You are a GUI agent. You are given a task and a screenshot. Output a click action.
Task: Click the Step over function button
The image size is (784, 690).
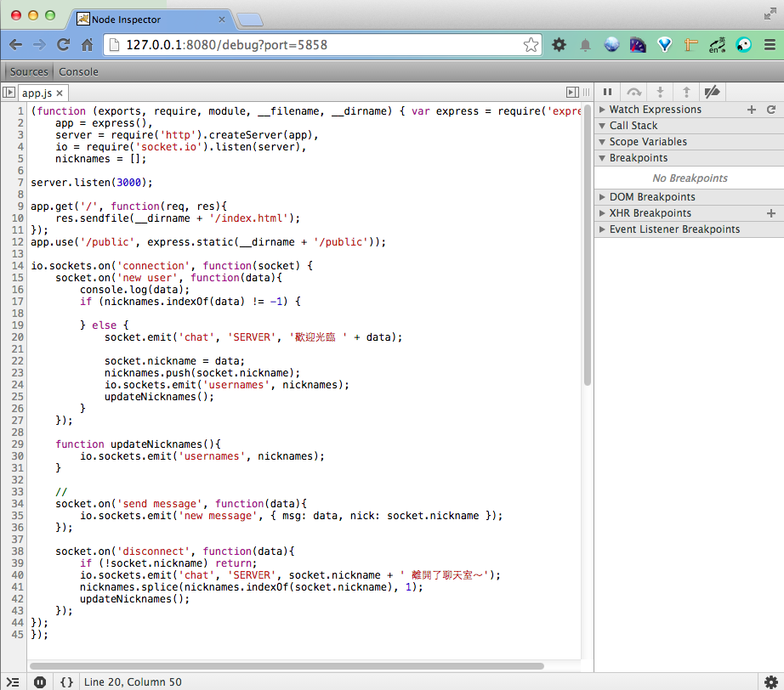click(x=633, y=92)
